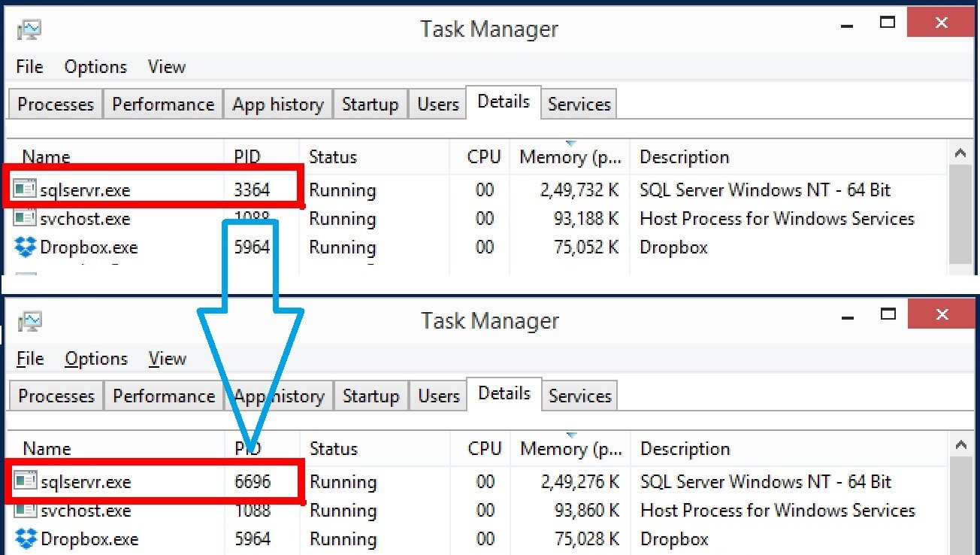
Task: Select sqlservr.exe name in lower window
Action: tap(86, 482)
